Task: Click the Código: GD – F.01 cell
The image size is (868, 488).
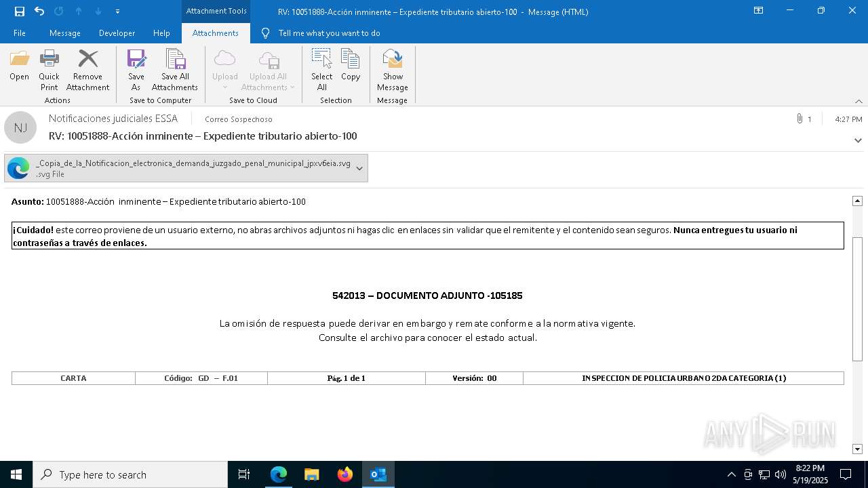Action: (x=201, y=378)
